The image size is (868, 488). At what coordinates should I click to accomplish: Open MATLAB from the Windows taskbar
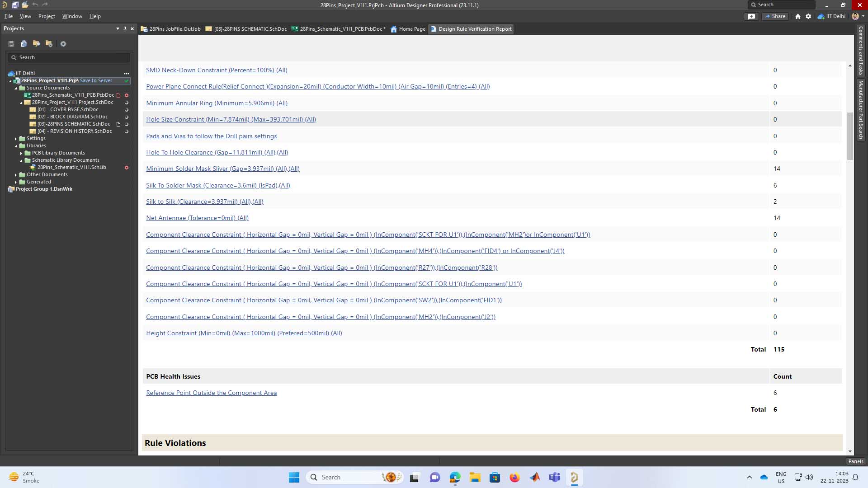[535, 477]
